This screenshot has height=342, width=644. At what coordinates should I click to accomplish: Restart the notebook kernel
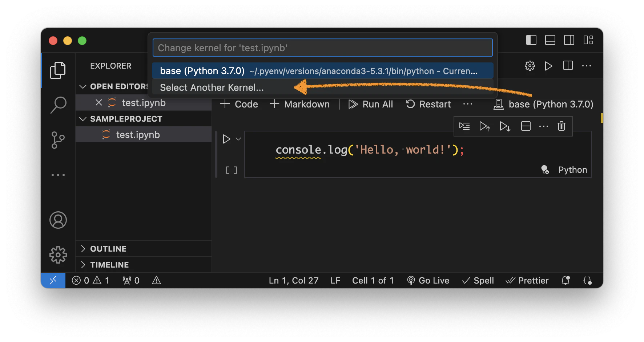tap(428, 104)
